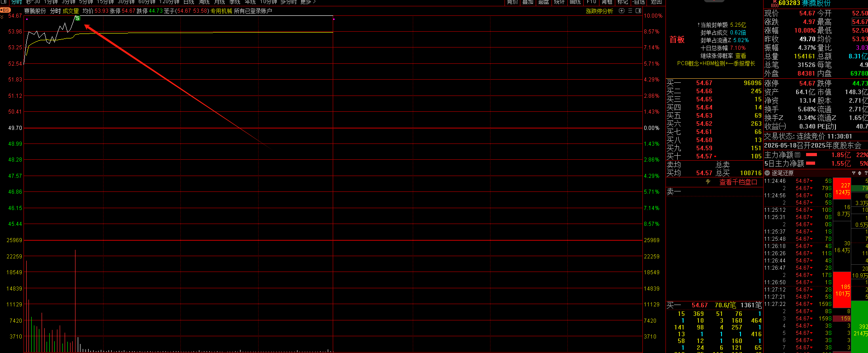The image size is (868, 353).
Task: Switch to the 1分钟 period tab
Action: (51, 2)
